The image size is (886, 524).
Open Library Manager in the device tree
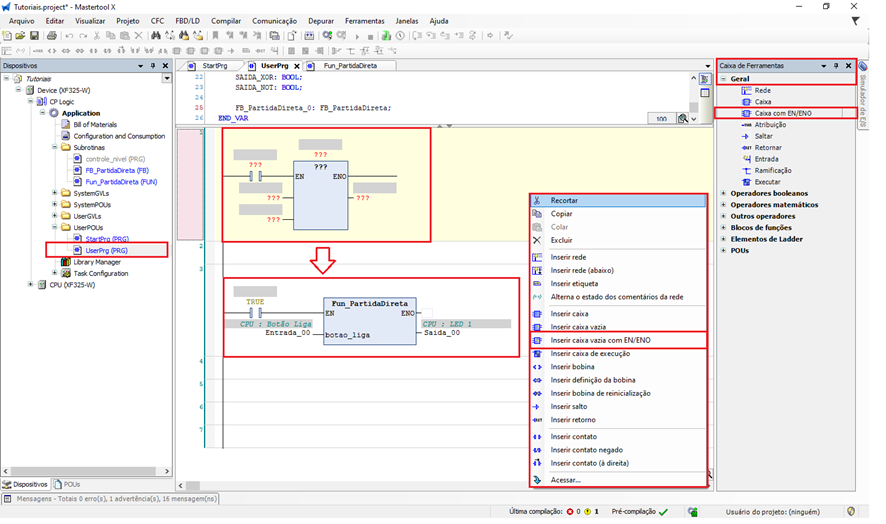tap(97, 262)
